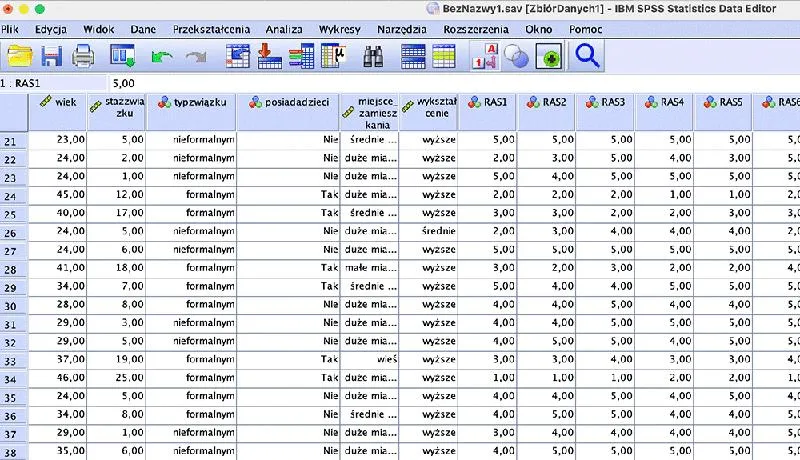
Task: Click the magnifying glass Search icon
Action: point(587,57)
